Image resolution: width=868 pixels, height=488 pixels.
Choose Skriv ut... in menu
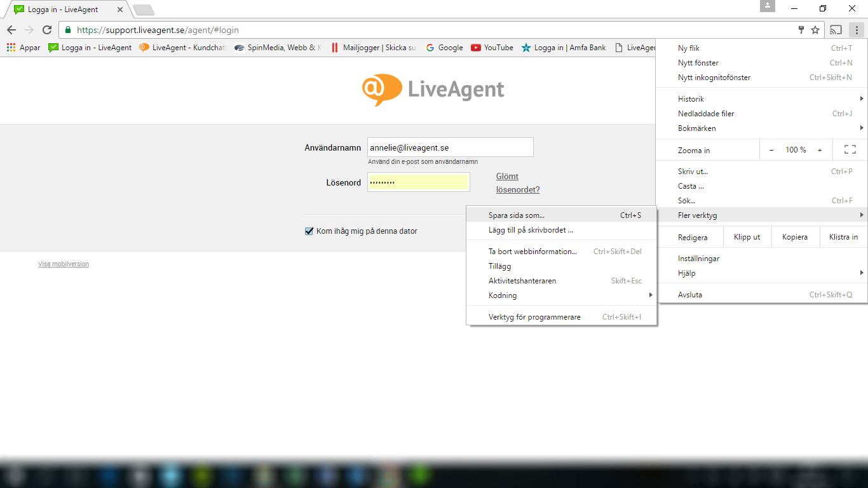coord(762,172)
